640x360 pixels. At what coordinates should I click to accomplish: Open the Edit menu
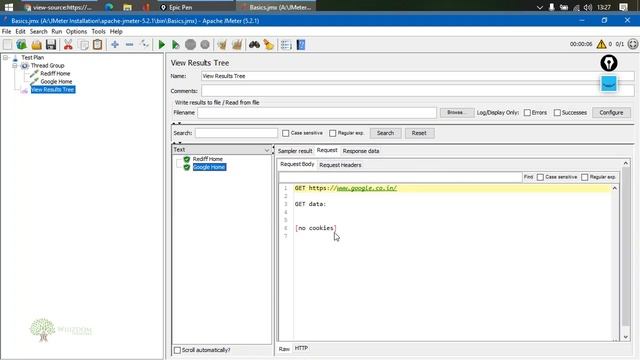(20, 31)
